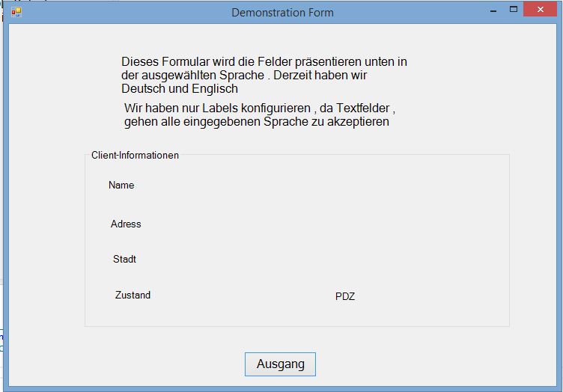Click the Ausgang button

pyautogui.click(x=280, y=364)
